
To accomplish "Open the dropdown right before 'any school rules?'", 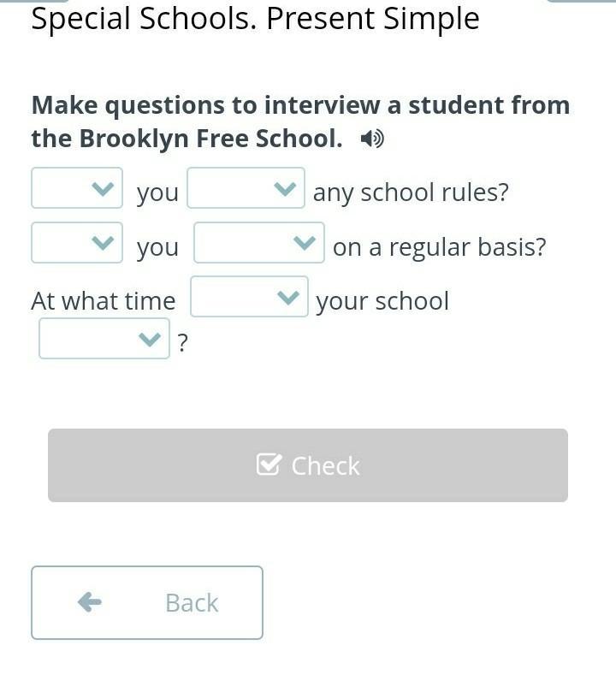I will click(x=246, y=188).
